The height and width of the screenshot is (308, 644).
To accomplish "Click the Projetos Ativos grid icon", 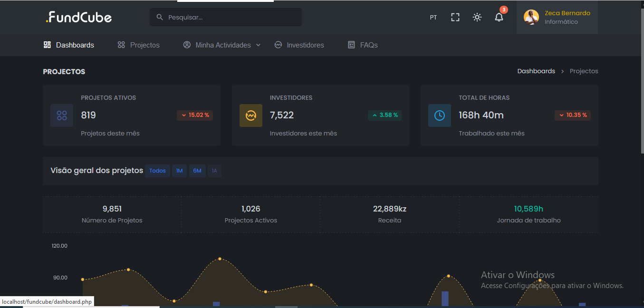I will (x=62, y=115).
